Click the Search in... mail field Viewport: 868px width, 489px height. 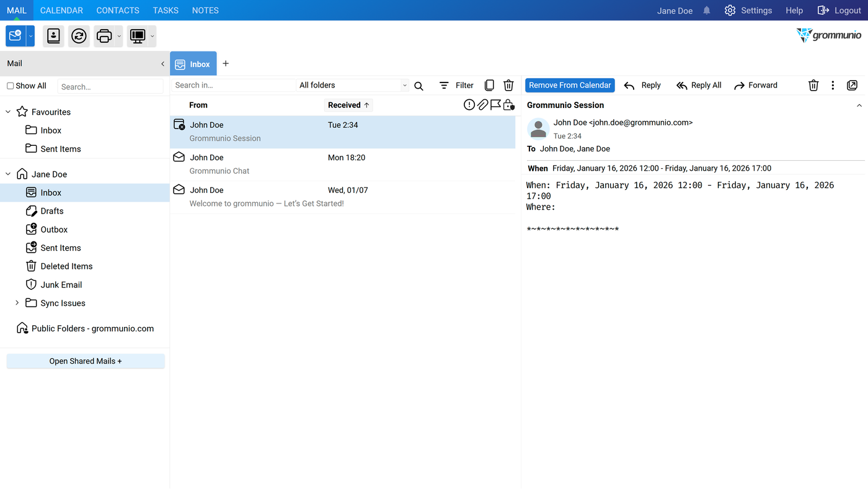point(233,86)
